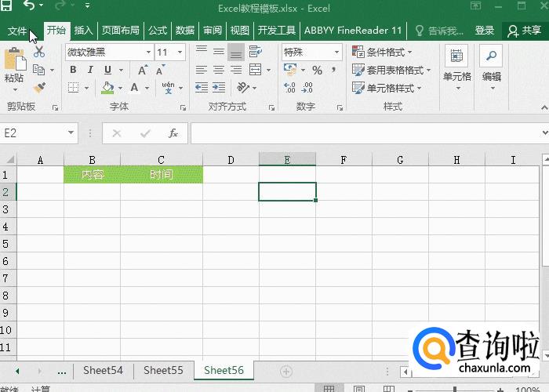The width and height of the screenshot is (549, 392).
Task: Open the 特殊 number format dropdown
Action: (336, 53)
